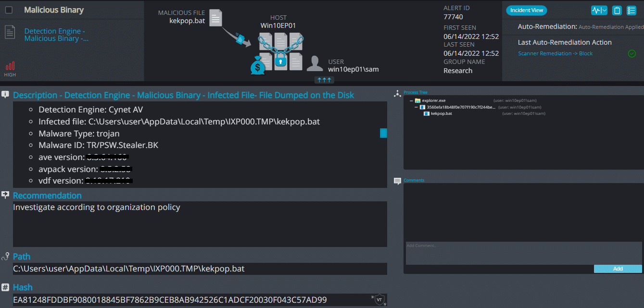644x308 pixels.
Task: Click the Investigate according to organization policy text
Action: [97, 207]
